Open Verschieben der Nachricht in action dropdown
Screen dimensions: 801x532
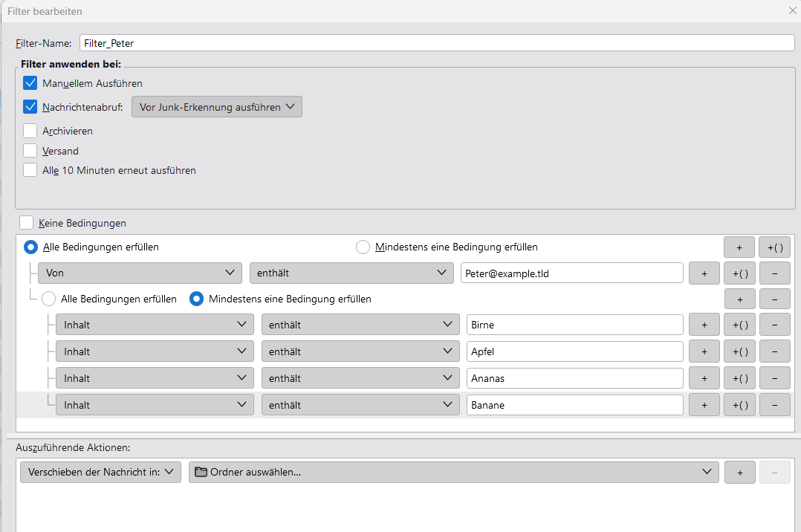coord(100,472)
